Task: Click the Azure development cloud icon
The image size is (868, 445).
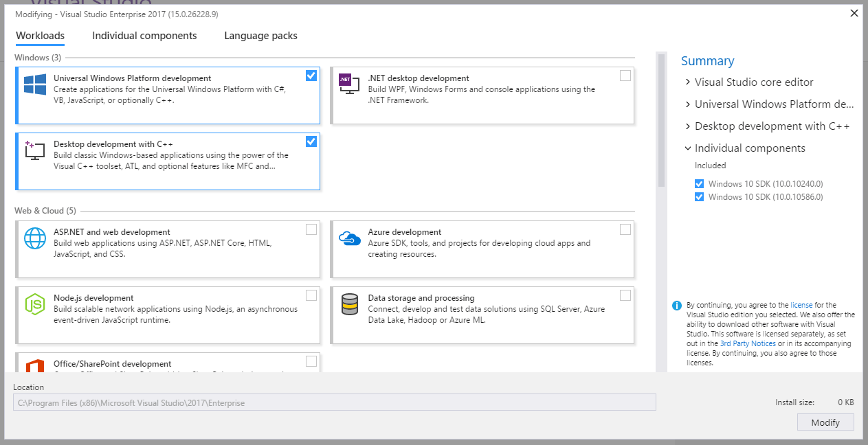Action: 349,238
